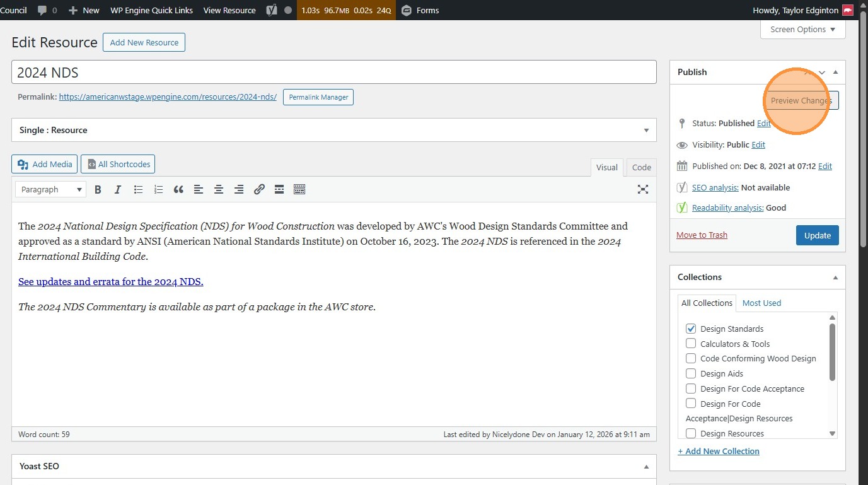Screen dimensions: 868x485
Task: Insert a numbered list
Action: click(158, 189)
